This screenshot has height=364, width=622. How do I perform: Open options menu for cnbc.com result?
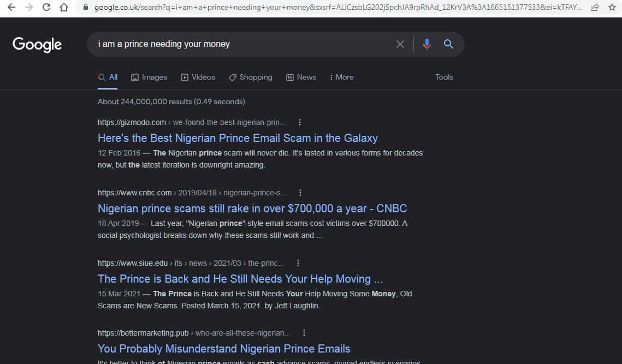(x=300, y=193)
